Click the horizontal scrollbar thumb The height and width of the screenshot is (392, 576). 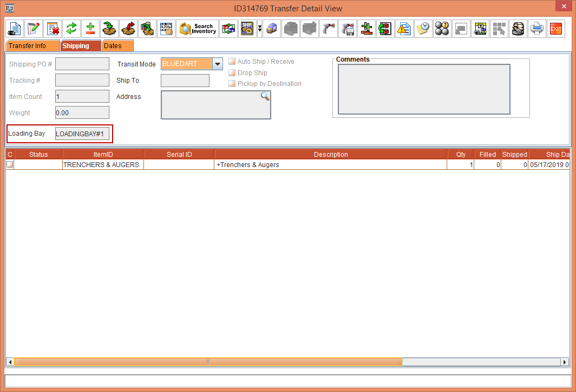[x=208, y=362]
